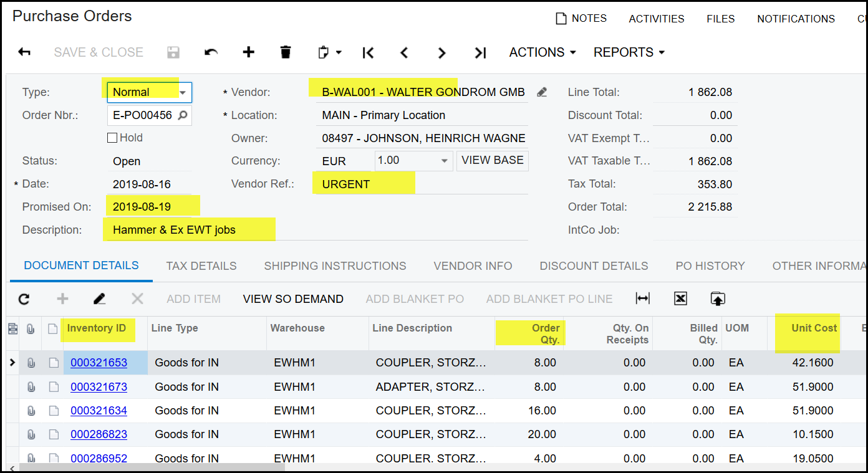Image resolution: width=868 pixels, height=473 pixels.
Task: Delete the order with the trash icon
Action: click(286, 52)
